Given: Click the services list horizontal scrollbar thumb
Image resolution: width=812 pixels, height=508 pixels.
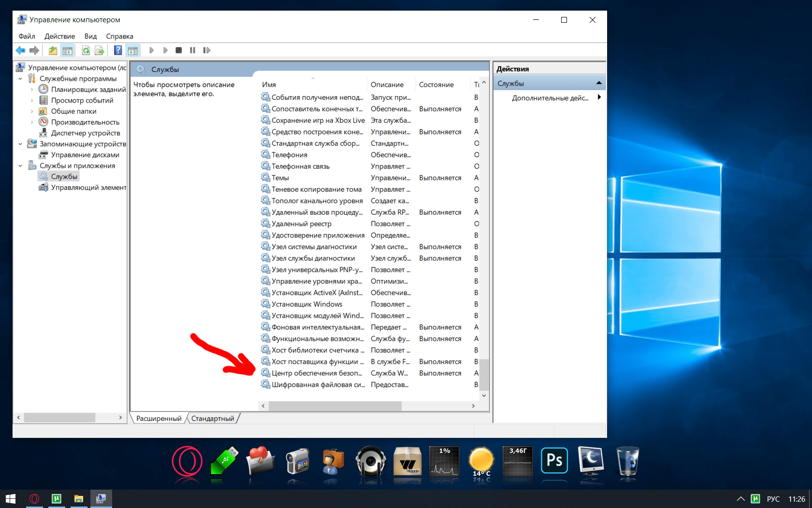Looking at the screenshot, I should [334, 406].
